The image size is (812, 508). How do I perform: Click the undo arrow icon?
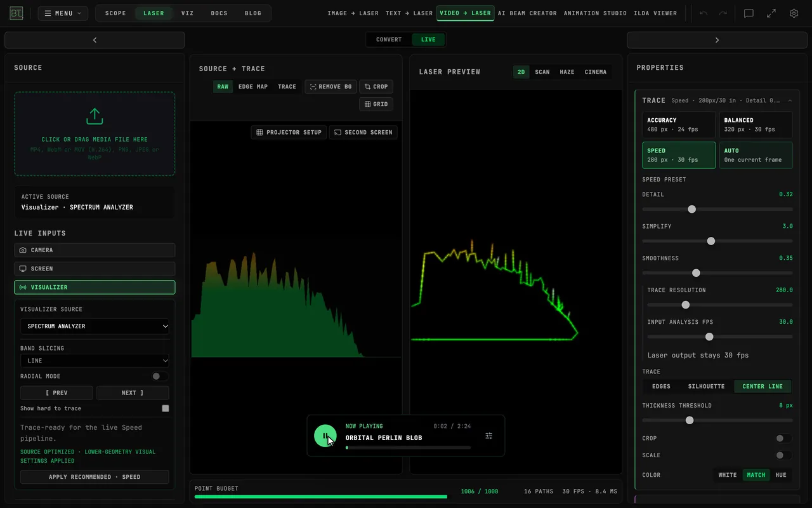704,13
